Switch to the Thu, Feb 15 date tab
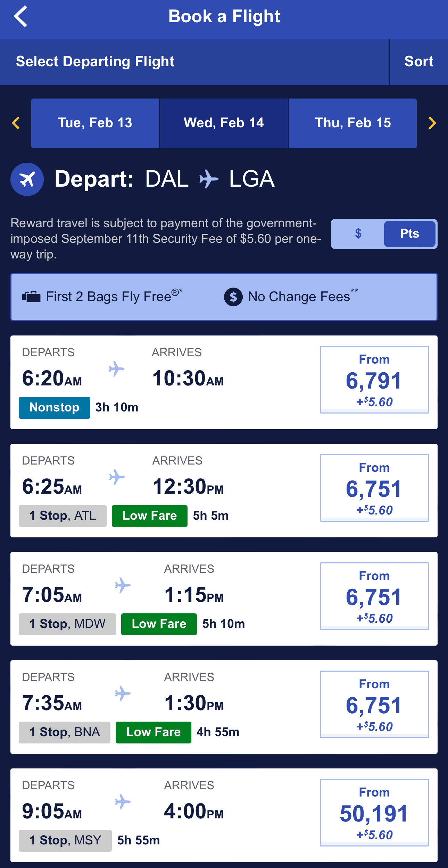 [x=352, y=123]
